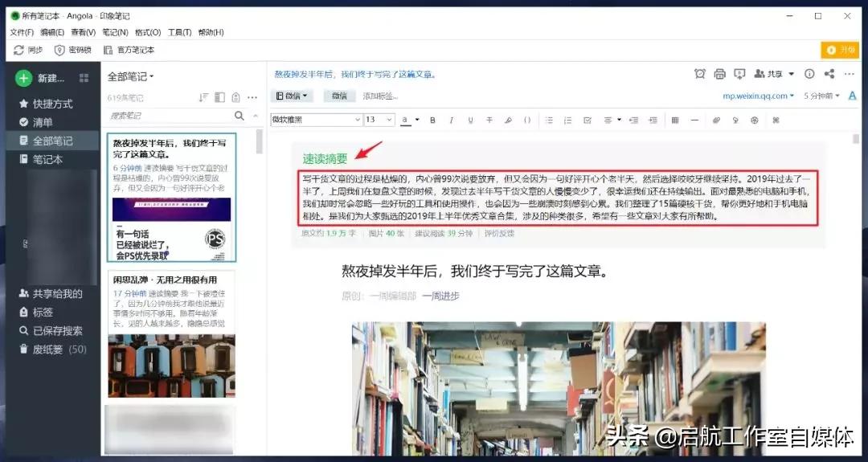The height and width of the screenshot is (462, 868).
Task: Insert a bulleted list
Action: click(549, 120)
